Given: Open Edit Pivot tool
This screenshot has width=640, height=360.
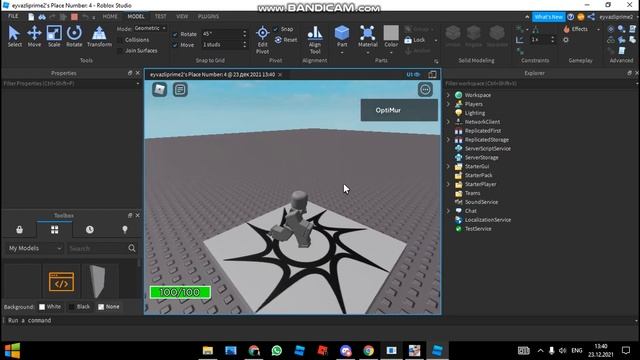Looking at the screenshot, I should [262, 40].
